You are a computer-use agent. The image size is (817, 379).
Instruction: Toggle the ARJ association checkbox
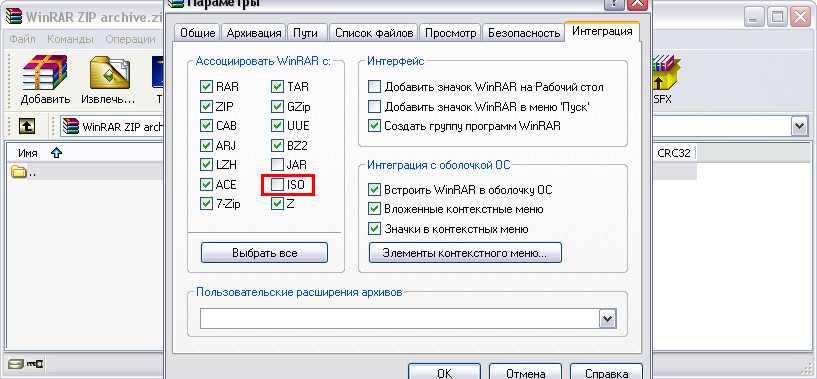coord(206,145)
